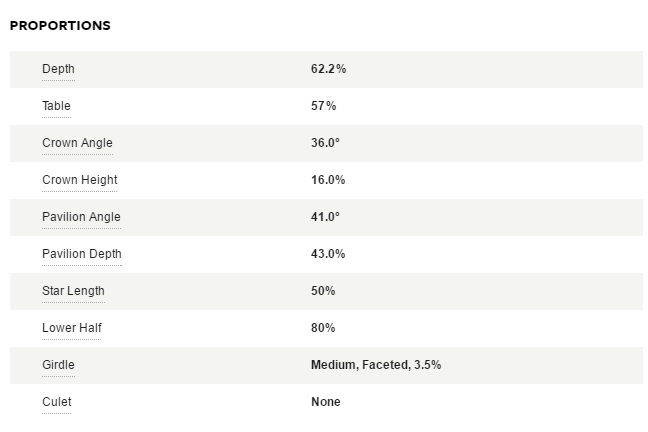This screenshot has height=432, width=648.
Task: Click the 62.2% depth value
Action: coord(328,69)
